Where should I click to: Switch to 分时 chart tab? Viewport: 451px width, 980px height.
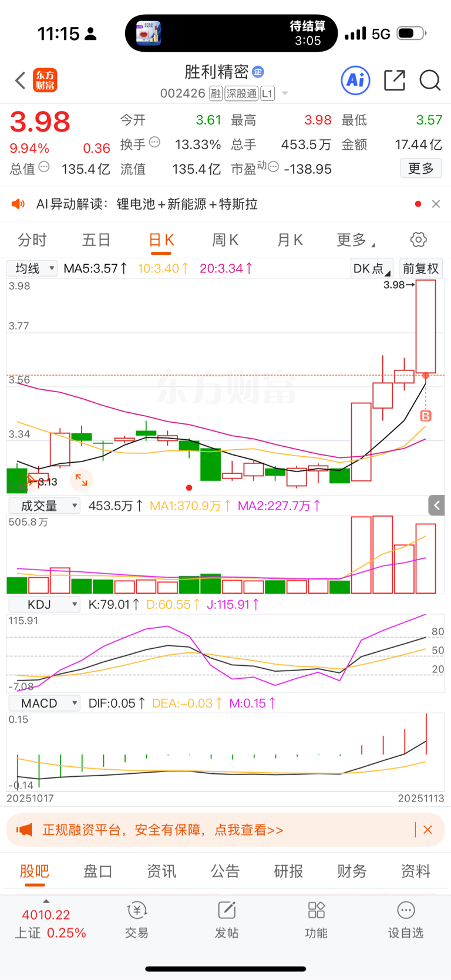(32, 240)
